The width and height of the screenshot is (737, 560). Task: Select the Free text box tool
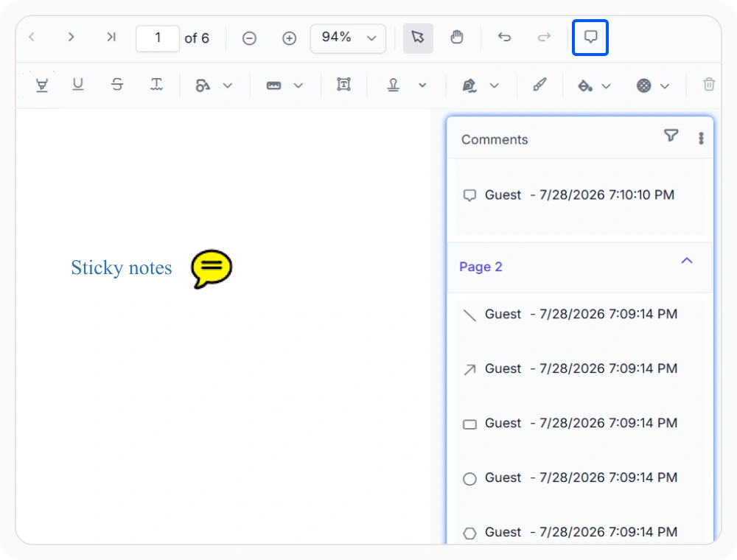click(343, 85)
